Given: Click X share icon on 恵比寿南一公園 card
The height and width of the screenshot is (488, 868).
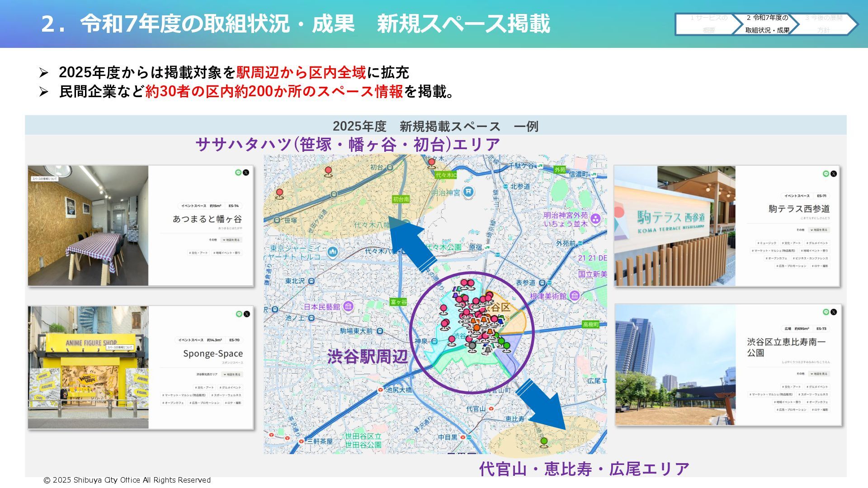Looking at the screenshot, I should (834, 312).
